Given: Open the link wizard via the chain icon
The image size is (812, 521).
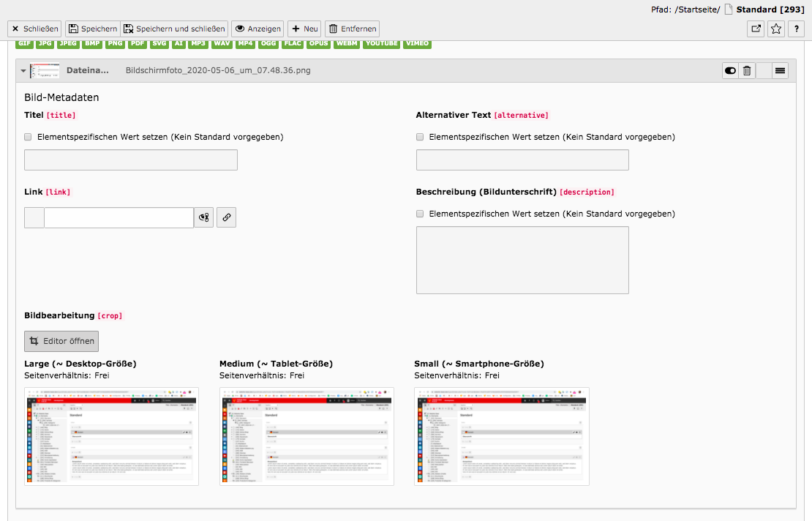Looking at the screenshot, I should point(226,217).
